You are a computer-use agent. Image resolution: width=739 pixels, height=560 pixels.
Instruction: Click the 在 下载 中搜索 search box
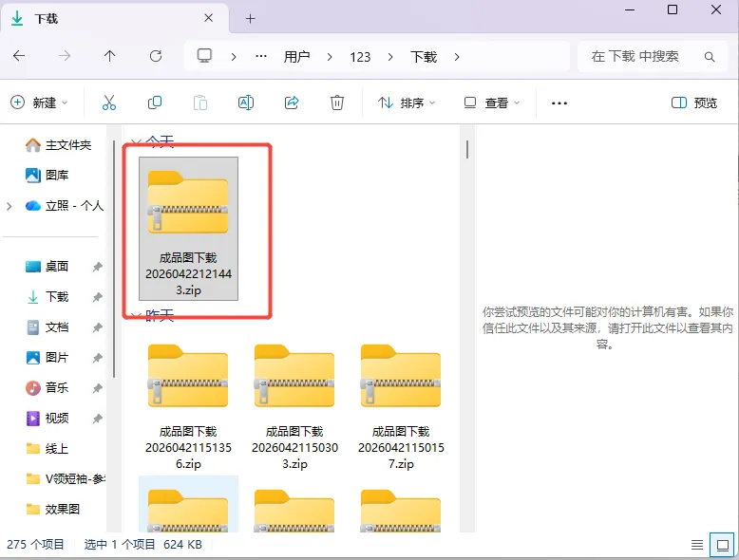click(653, 57)
